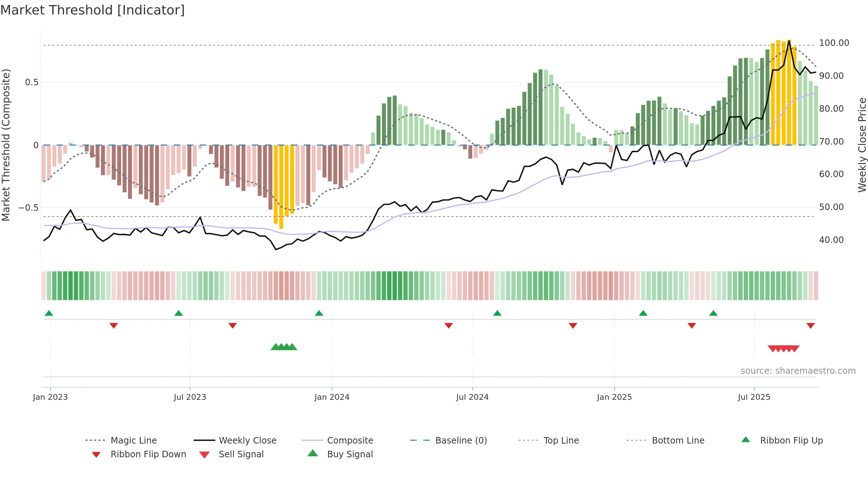Click the 50.00 price axis label
The image size is (868, 488).
point(831,207)
